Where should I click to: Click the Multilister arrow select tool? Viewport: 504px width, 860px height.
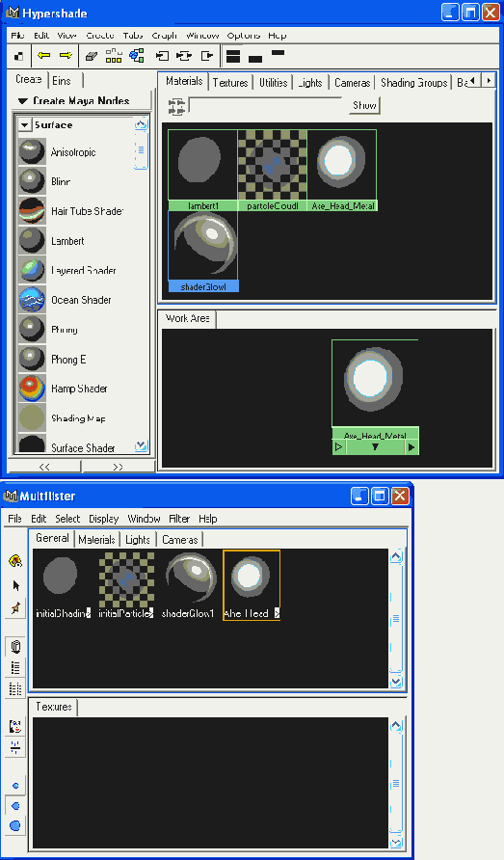pos(15,586)
